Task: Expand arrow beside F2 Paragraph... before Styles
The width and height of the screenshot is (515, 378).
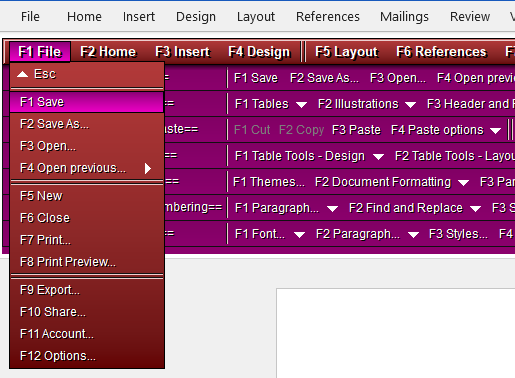Action: point(413,235)
